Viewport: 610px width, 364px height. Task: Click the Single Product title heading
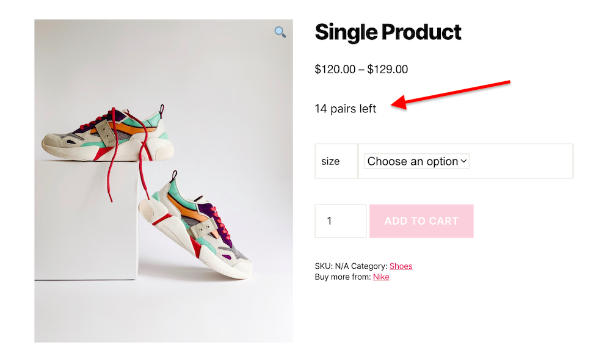388,32
